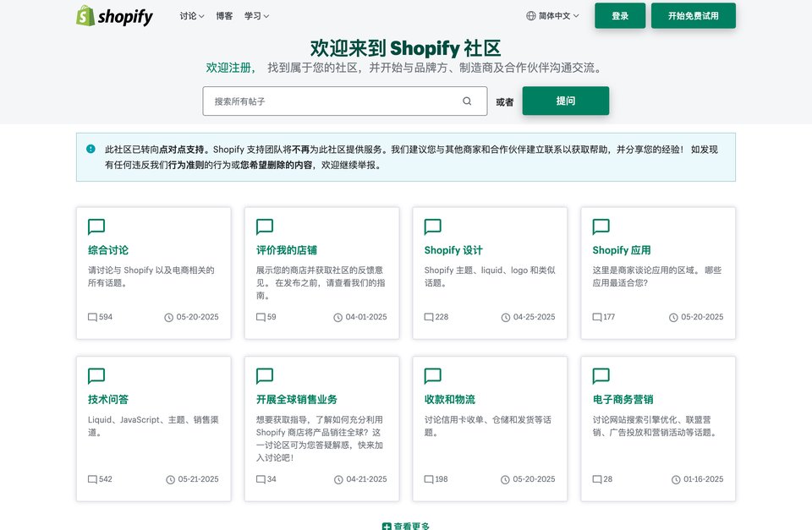This screenshot has height=530, width=812.
Task: Click the 05-20-2025 date on Shopify 应用 card
Action: (x=702, y=317)
